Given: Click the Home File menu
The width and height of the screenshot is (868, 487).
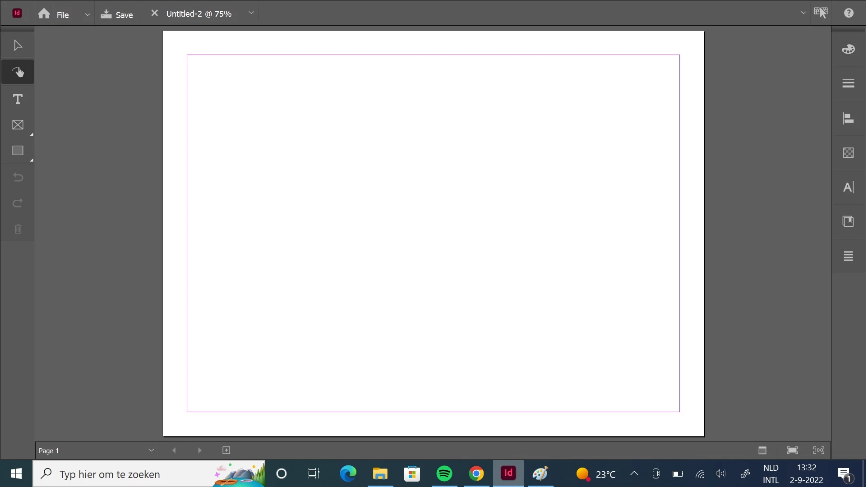Looking at the screenshot, I should (54, 14).
